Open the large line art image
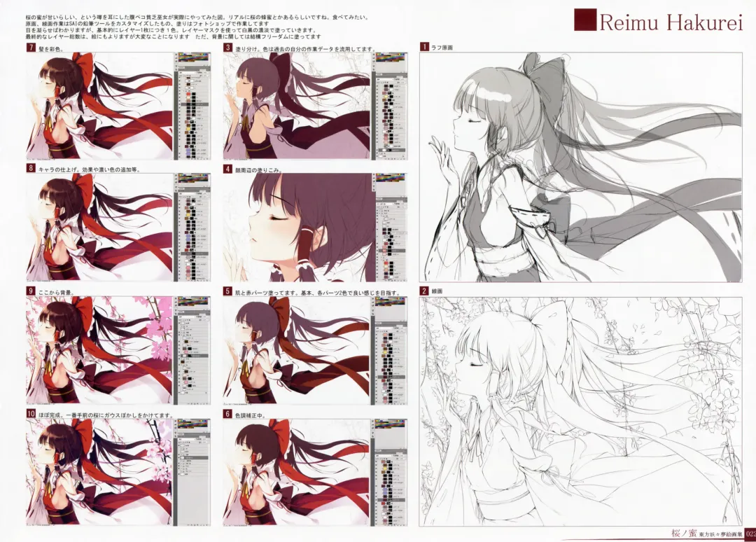 pyautogui.click(x=580, y=412)
